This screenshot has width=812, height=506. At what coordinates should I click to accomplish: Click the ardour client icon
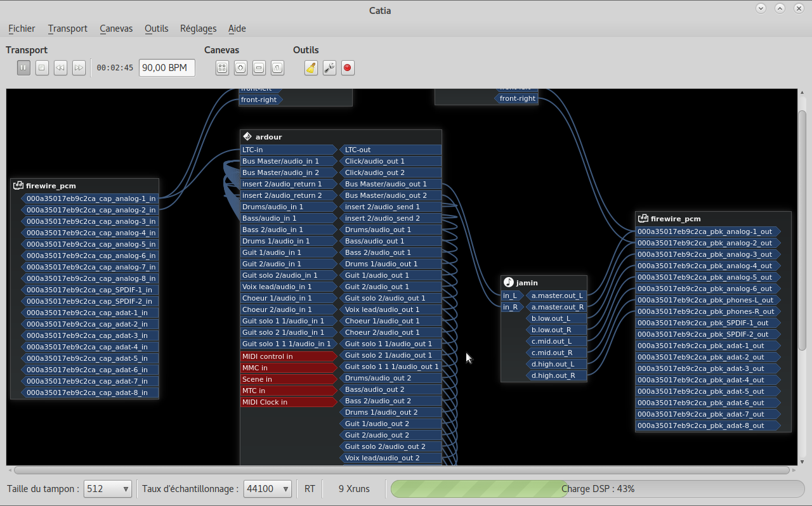coord(247,136)
